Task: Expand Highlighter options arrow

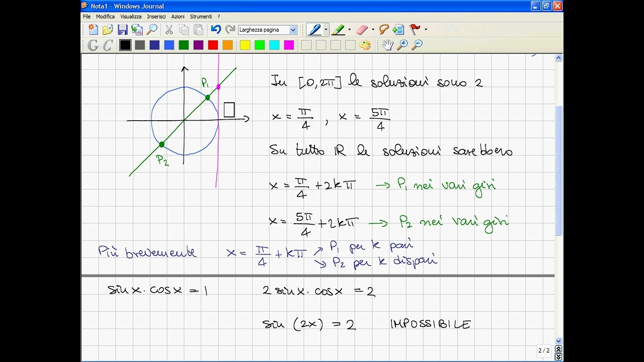Action: (x=349, y=30)
